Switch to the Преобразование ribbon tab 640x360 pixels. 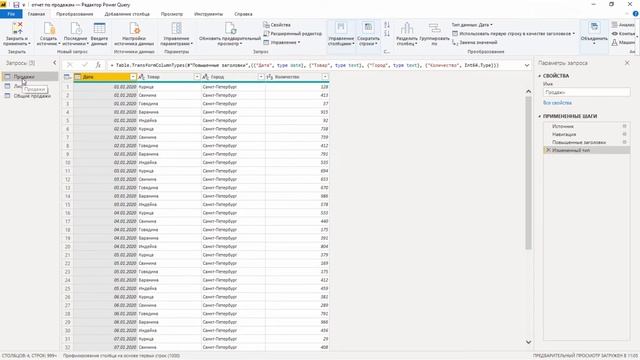pyautogui.click(x=75, y=14)
